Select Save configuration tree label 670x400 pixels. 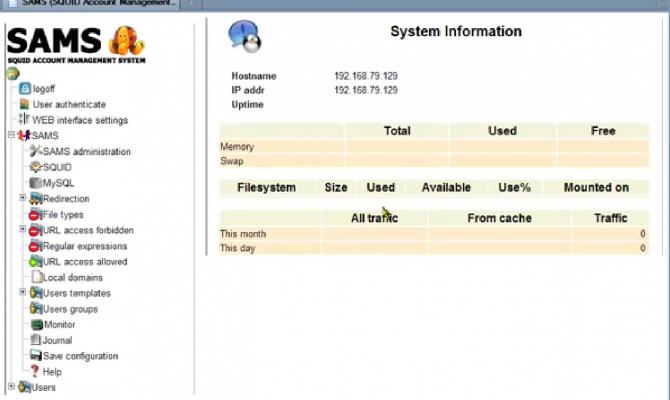80,356
